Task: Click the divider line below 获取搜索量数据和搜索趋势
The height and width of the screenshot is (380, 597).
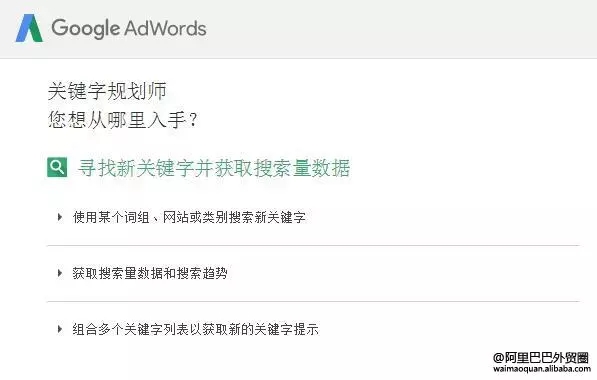Action: pyautogui.click(x=313, y=301)
